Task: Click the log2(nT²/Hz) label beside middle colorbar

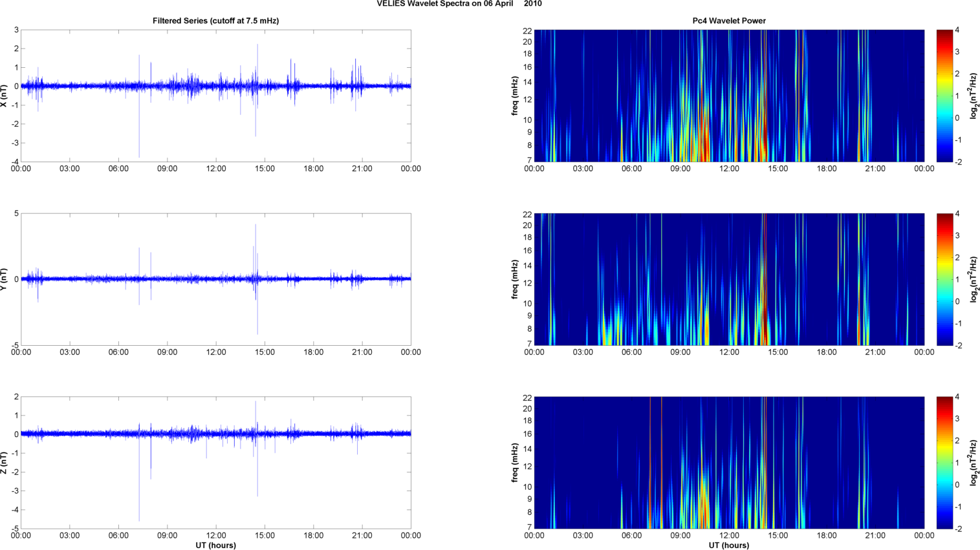Action: pyautogui.click(x=974, y=279)
